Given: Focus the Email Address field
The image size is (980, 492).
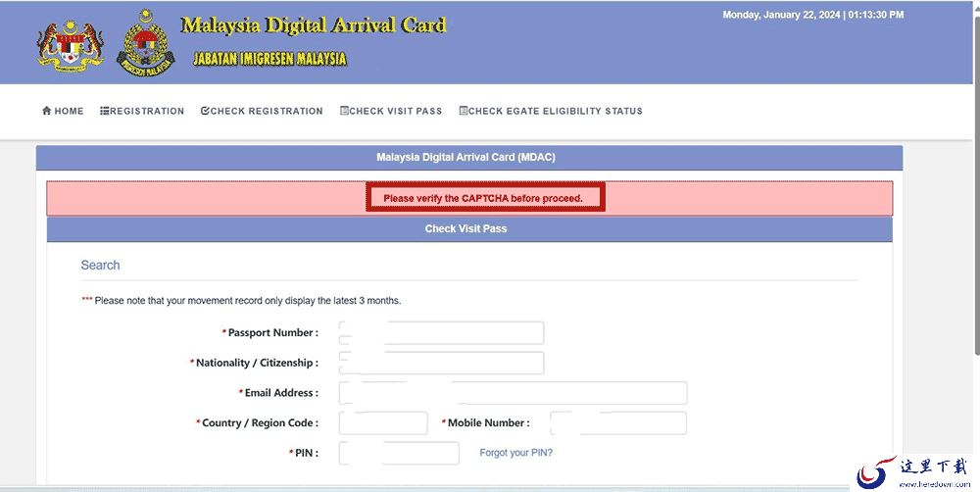Looking at the screenshot, I should coord(514,393).
